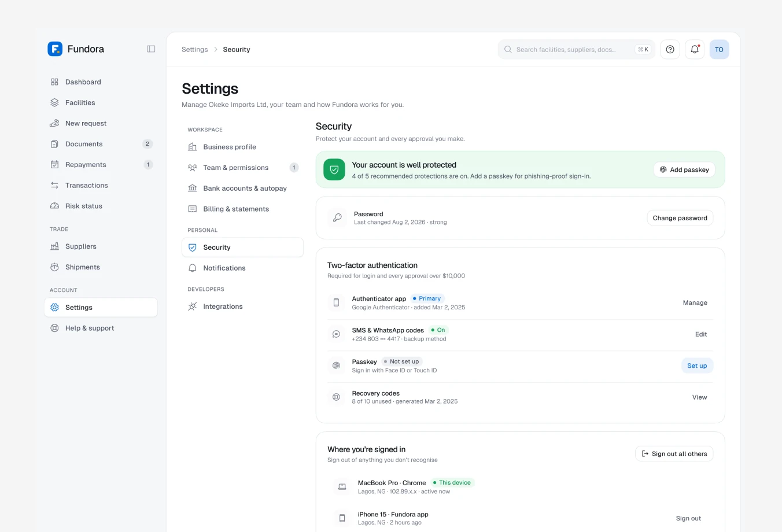Click the Repayments badge showing 1

[x=148, y=165]
